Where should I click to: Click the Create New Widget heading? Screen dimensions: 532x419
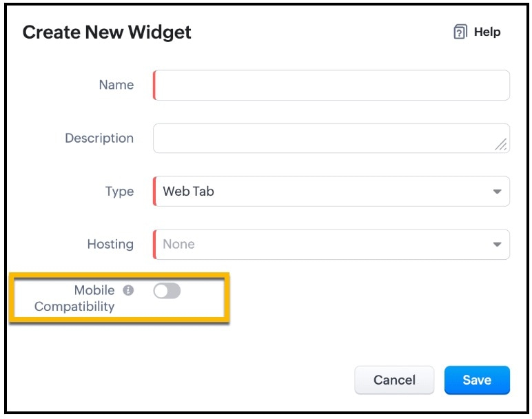(x=107, y=32)
